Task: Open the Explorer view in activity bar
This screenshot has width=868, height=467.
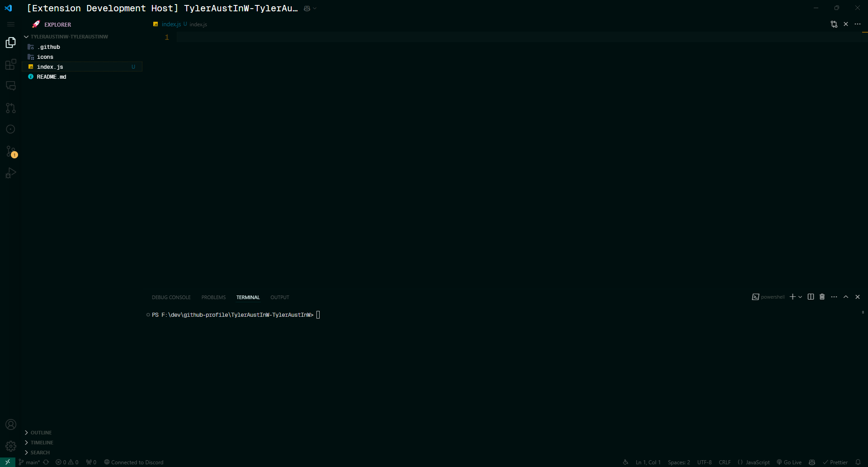Action: pos(11,43)
